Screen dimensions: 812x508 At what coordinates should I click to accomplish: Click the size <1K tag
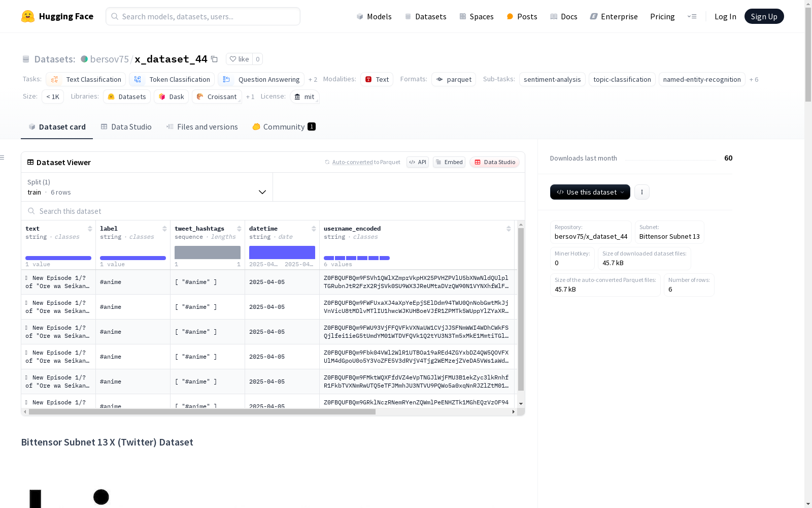click(53, 97)
